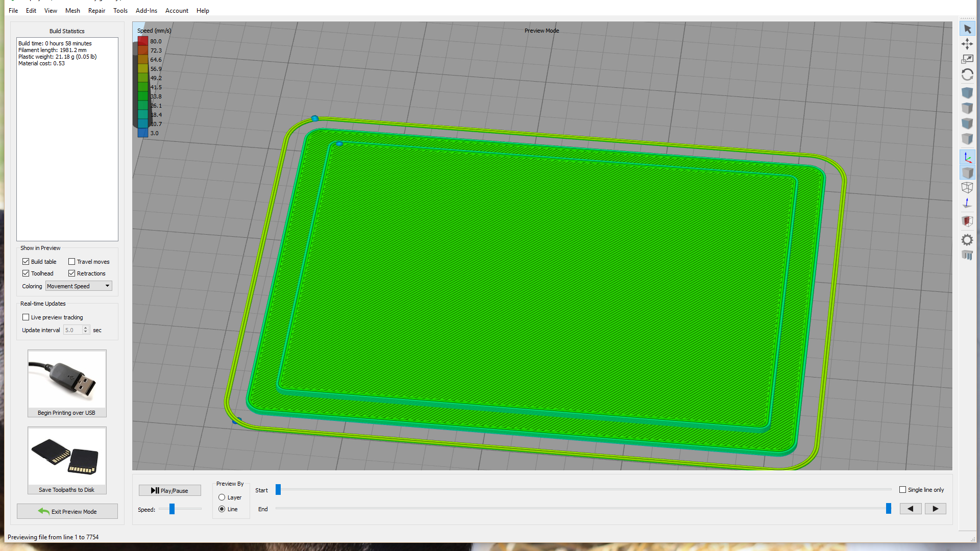
Task: Select the rotate model tool
Action: (967, 74)
